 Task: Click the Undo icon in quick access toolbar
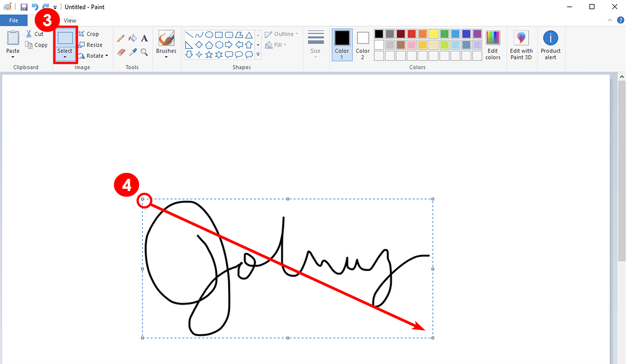[35, 6]
